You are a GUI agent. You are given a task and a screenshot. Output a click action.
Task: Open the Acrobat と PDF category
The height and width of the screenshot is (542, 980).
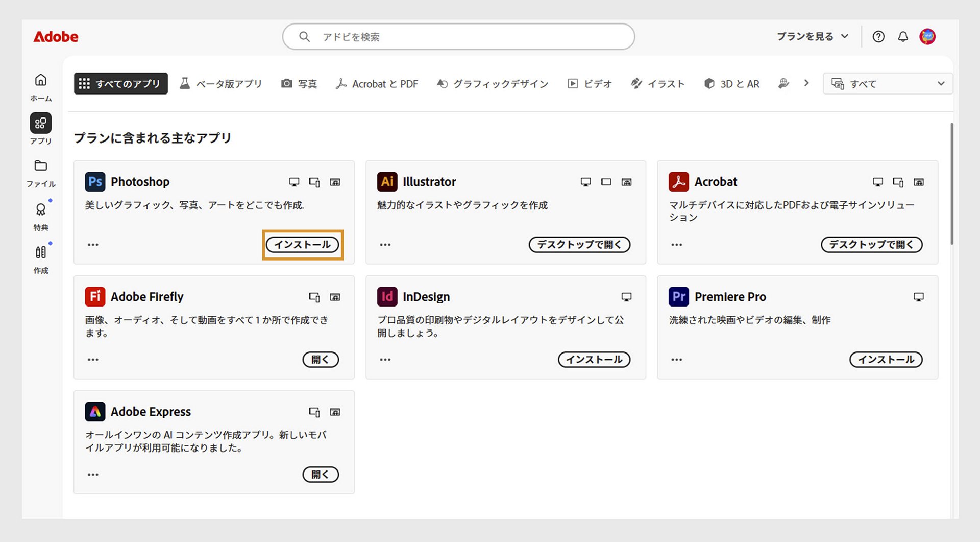click(377, 83)
